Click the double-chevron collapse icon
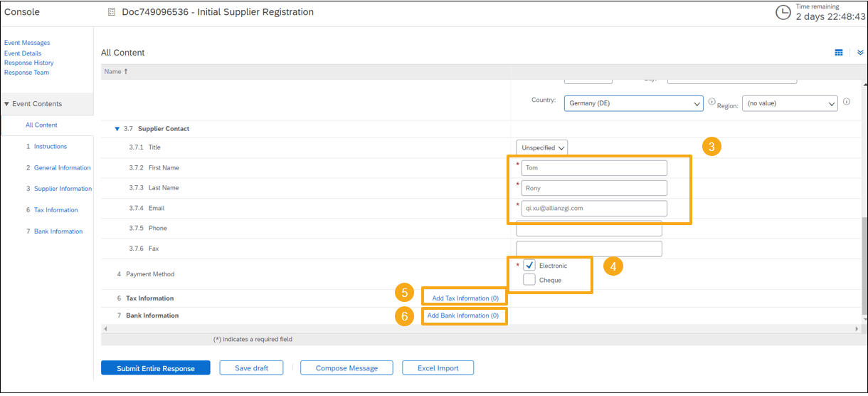Screen dimensions: 868x396 click(860, 53)
